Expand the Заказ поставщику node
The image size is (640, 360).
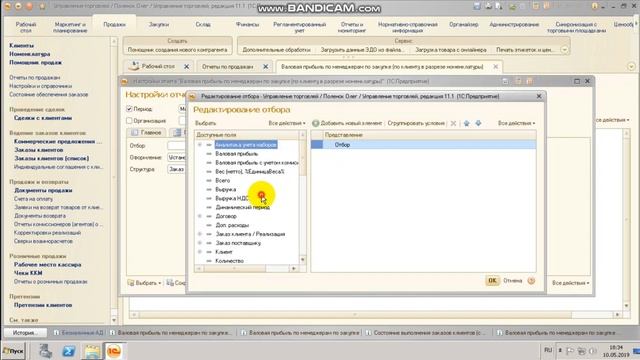click(200, 243)
